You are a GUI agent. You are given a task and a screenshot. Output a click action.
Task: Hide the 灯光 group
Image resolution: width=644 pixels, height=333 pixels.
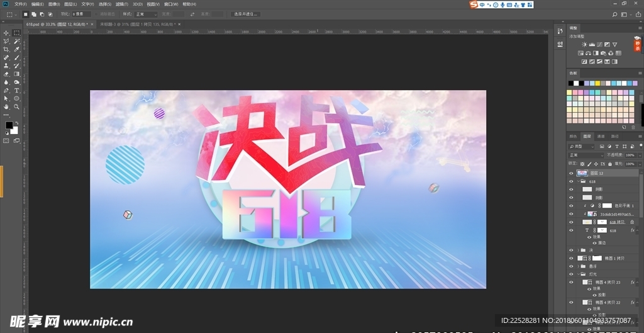[571, 274]
